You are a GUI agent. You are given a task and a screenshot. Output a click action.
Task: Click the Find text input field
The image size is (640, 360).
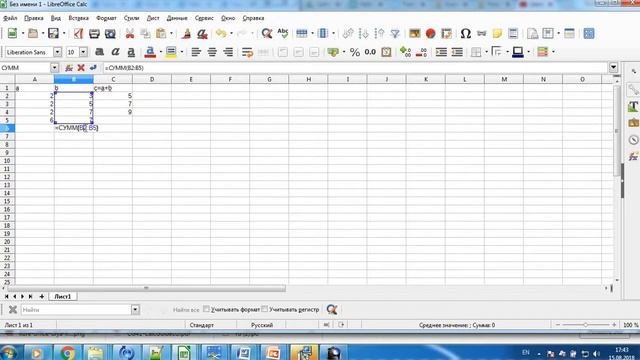pos(76,309)
